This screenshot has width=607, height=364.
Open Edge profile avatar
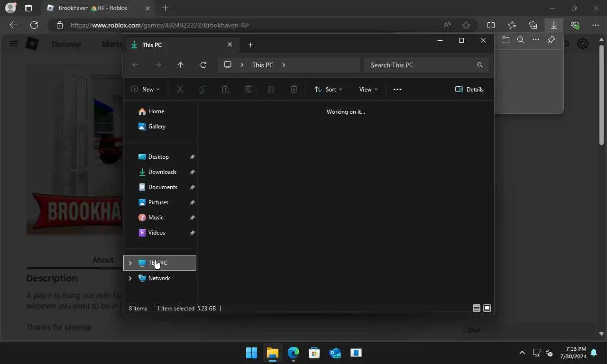10,8
